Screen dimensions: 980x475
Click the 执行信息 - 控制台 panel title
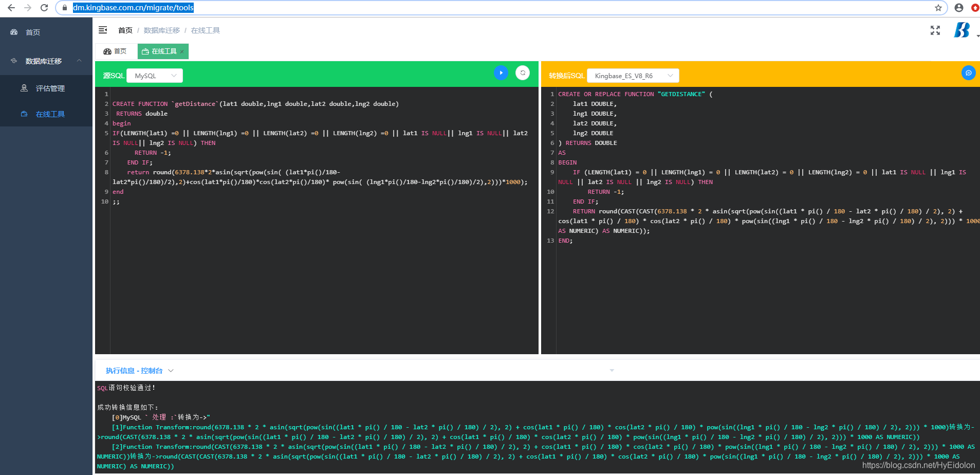[x=134, y=371]
